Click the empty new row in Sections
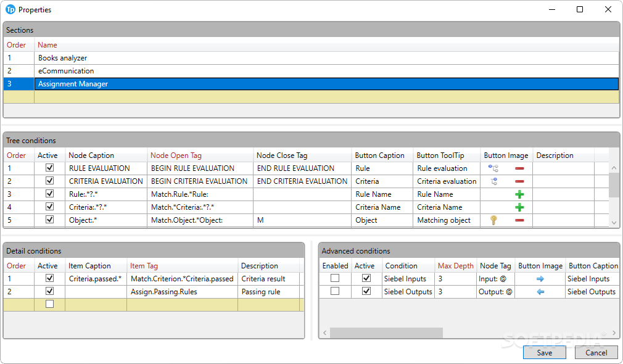This screenshot has height=364, width=623. click(x=311, y=97)
